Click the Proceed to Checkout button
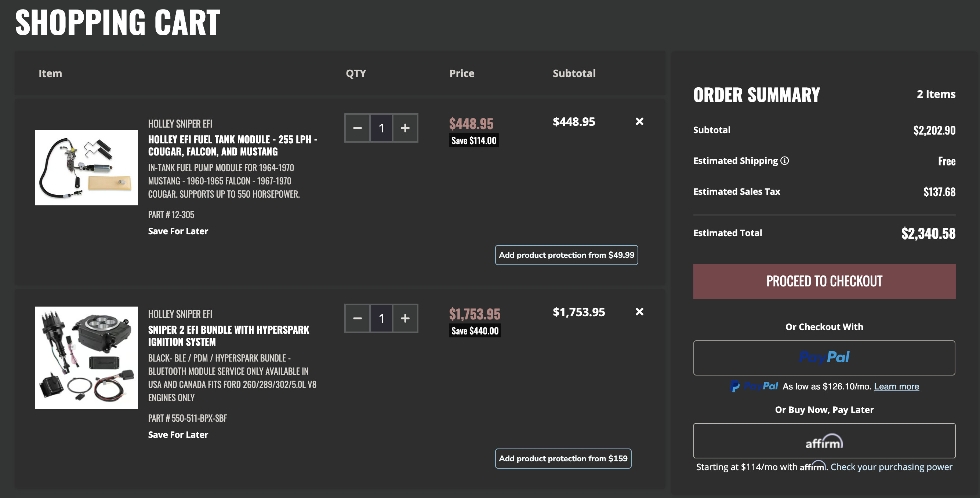The width and height of the screenshot is (980, 498). pos(824,281)
